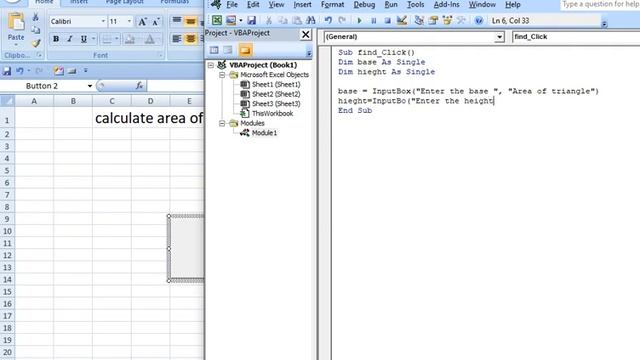Click the fx Insert Function button

139,86
